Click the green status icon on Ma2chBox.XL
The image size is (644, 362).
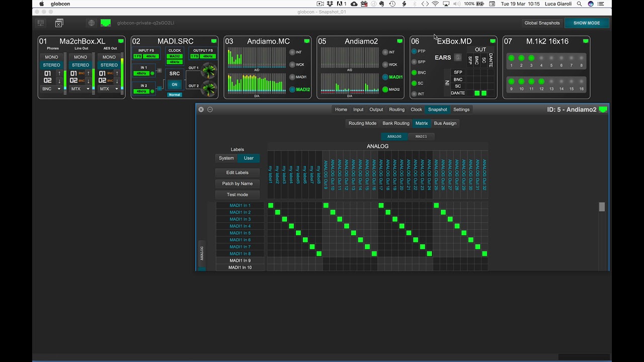tap(121, 41)
